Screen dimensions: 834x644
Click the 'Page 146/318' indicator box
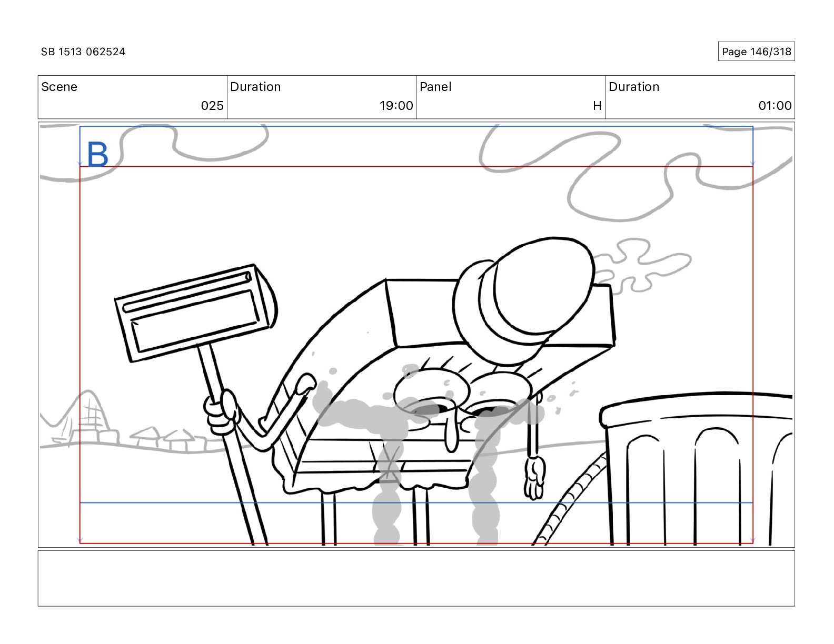click(756, 52)
